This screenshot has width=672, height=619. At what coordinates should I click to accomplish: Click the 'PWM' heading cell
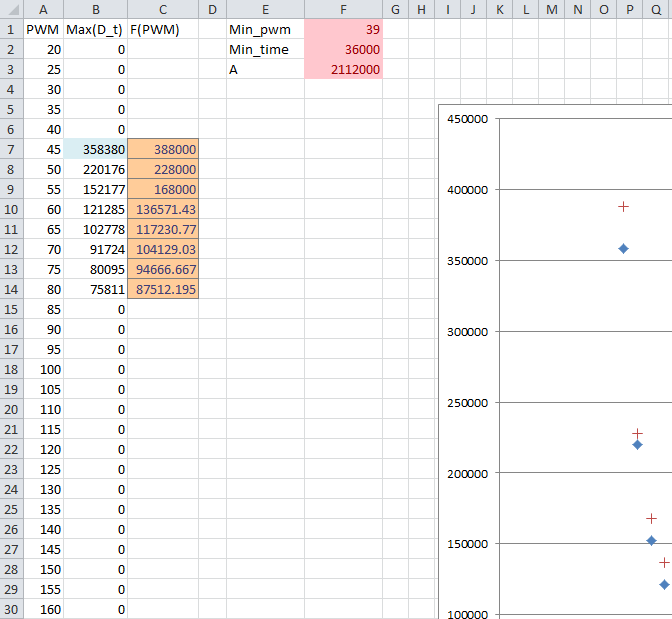click(x=43, y=29)
